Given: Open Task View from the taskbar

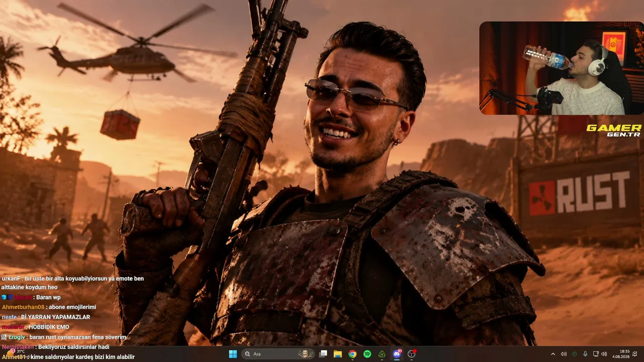Looking at the screenshot, I should [x=324, y=354].
